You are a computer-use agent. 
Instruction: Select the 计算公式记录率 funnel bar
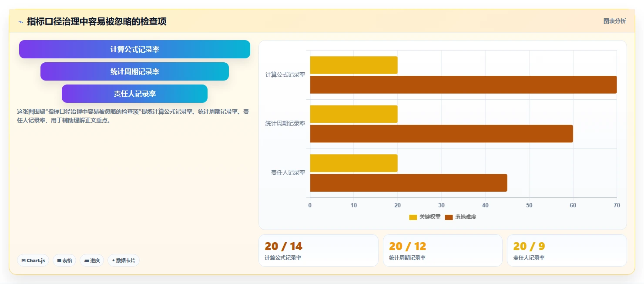point(134,49)
